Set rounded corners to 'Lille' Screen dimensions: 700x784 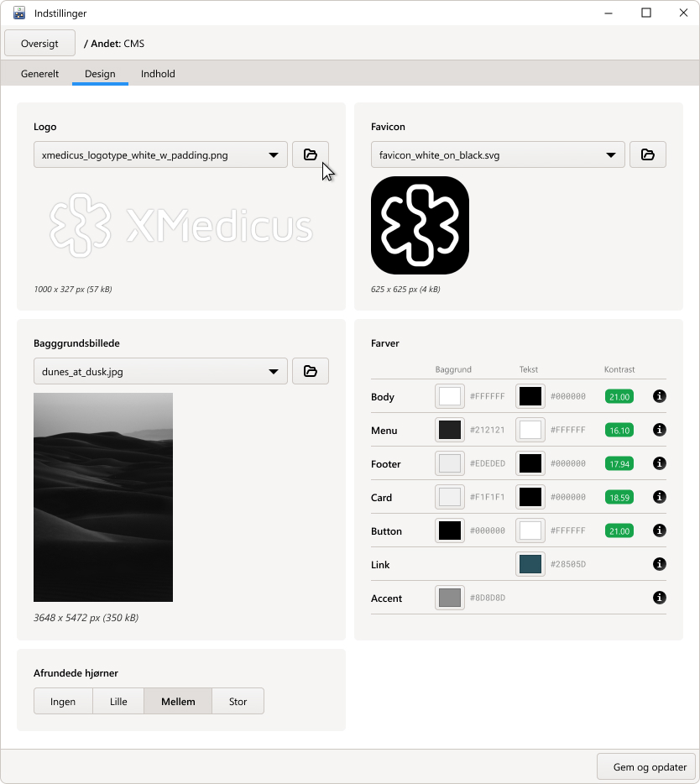tap(118, 701)
